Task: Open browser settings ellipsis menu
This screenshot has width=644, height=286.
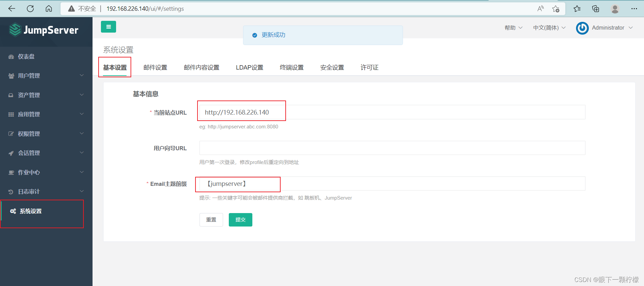Action: tap(634, 9)
